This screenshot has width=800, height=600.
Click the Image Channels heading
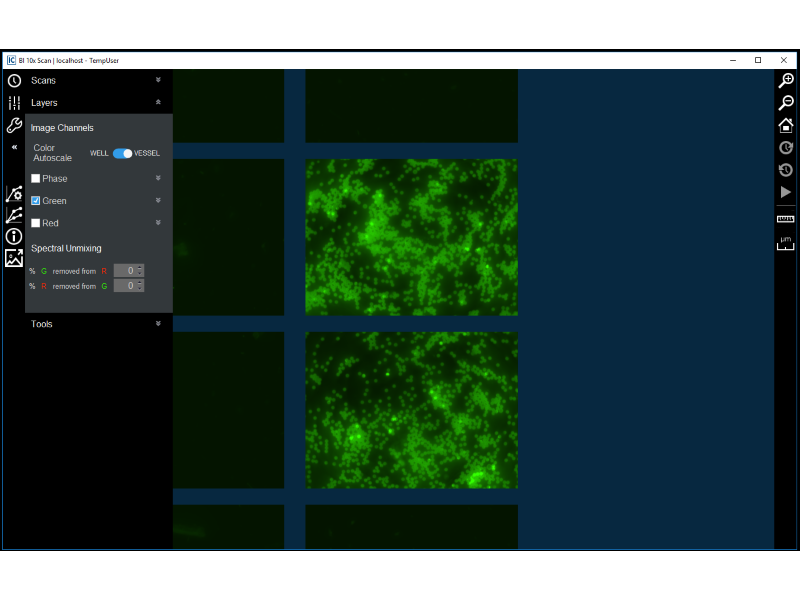[62, 128]
